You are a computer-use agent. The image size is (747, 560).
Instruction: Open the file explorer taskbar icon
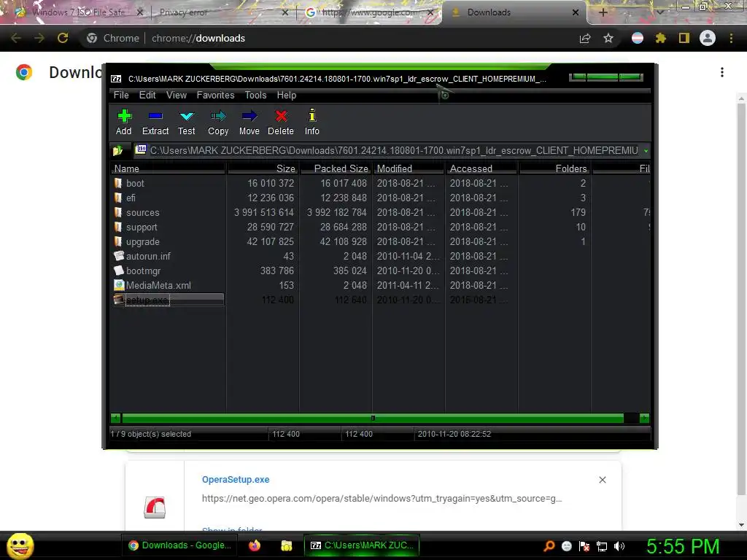(286, 545)
